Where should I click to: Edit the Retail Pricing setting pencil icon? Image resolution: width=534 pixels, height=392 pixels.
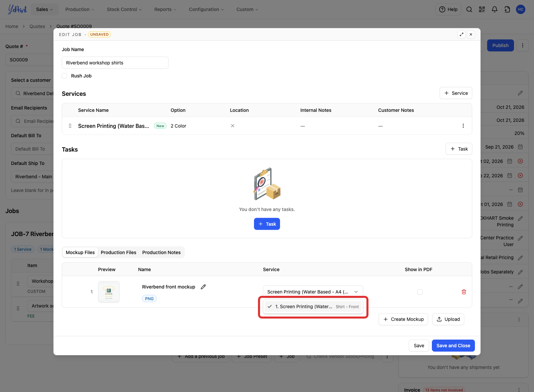coord(520,258)
